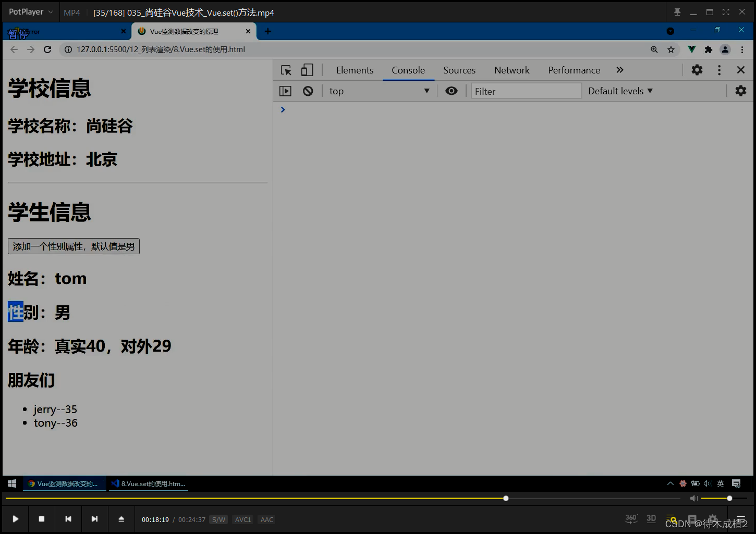Open the Default levels dropdown
Viewport: 756px width, 534px height.
point(620,91)
